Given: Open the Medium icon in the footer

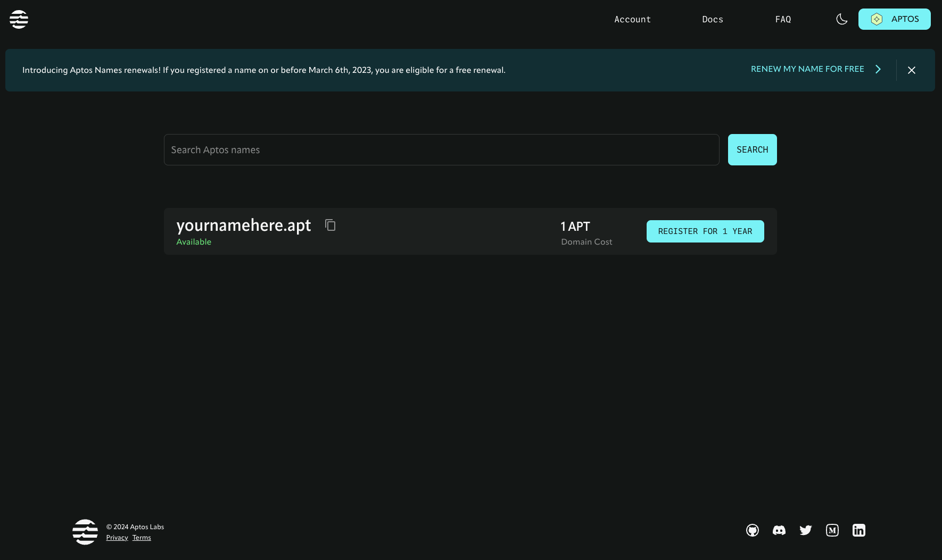Looking at the screenshot, I should click(832, 530).
